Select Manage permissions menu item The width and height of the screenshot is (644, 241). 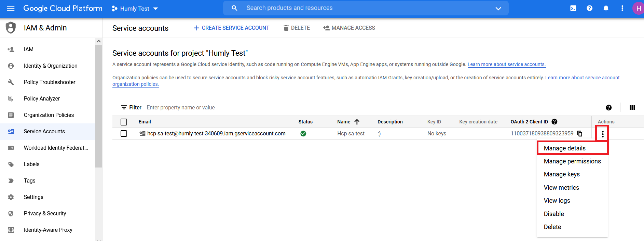pos(572,161)
